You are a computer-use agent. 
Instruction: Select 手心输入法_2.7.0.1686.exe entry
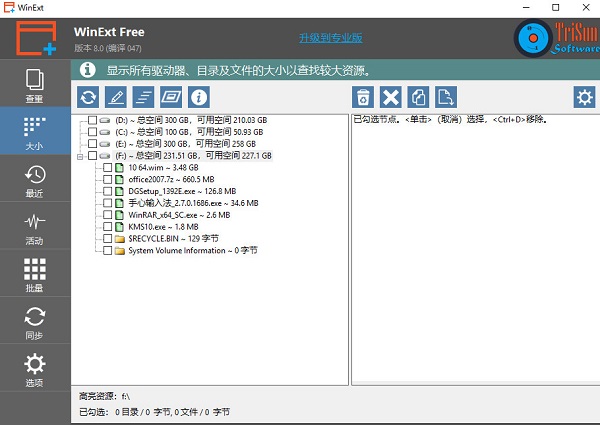[193, 203]
